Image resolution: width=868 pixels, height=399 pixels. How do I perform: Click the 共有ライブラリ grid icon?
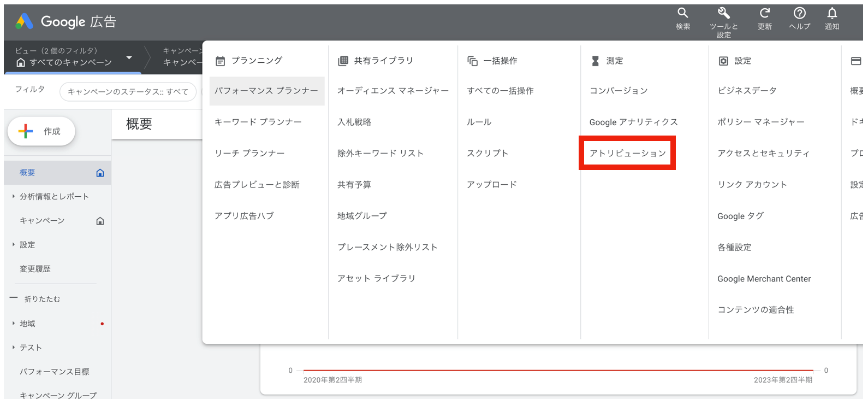343,61
